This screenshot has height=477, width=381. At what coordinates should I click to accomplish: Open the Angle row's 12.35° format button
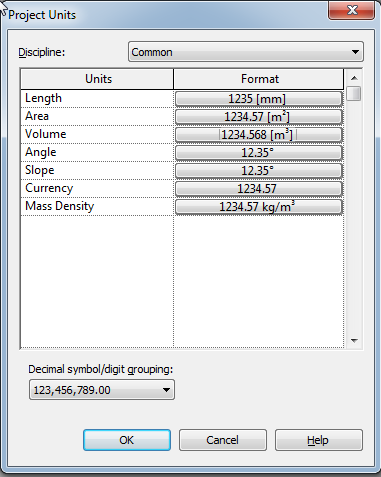pos(259,153)
